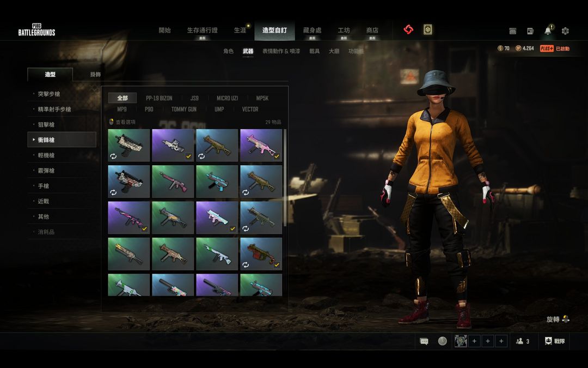The image size is (588, 368).
Task: Open the barred crate icon in top-right
Action: point(513,31)
